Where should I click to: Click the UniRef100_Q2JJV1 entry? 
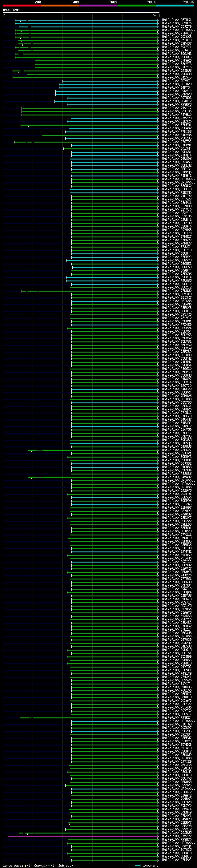[x=176, y=453]
